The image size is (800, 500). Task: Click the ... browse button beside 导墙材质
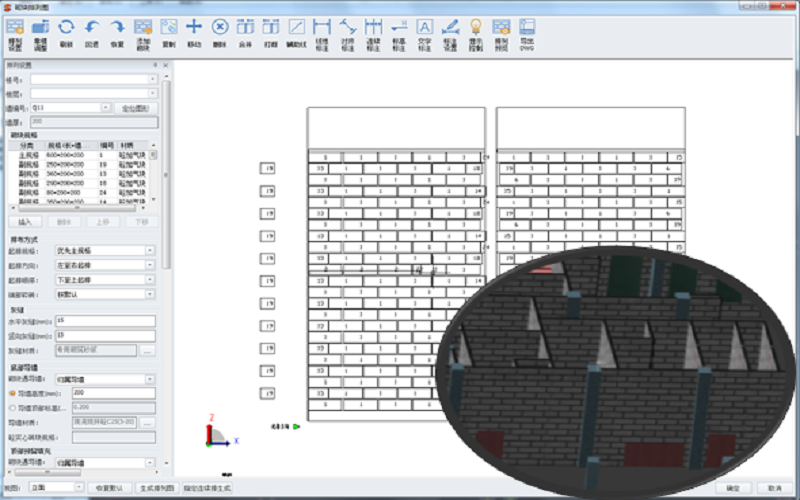[147, 422]
